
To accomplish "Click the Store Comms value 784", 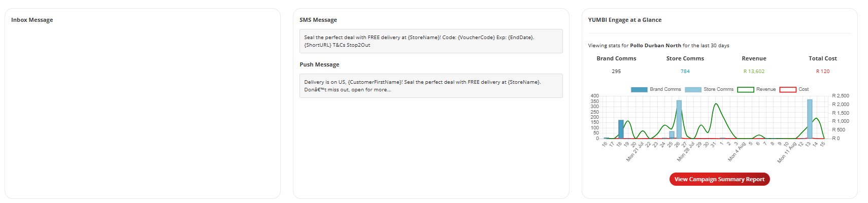I will click(x=685, y=72).
